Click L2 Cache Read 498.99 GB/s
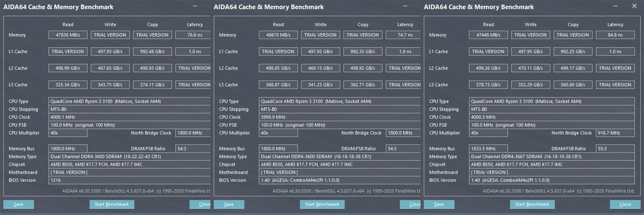 (x=68, y=68)
